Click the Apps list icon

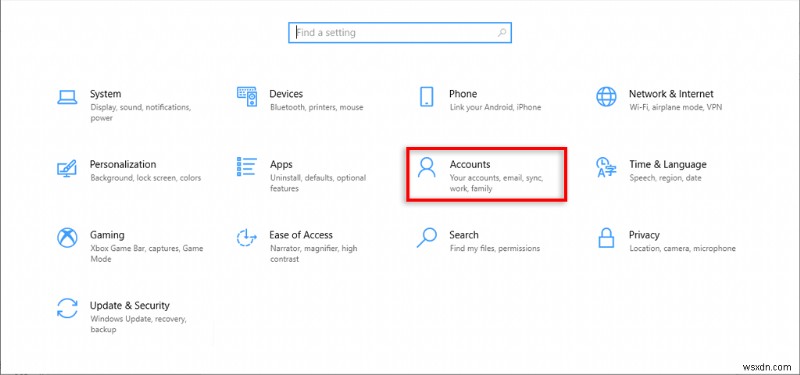click(247, 167)
